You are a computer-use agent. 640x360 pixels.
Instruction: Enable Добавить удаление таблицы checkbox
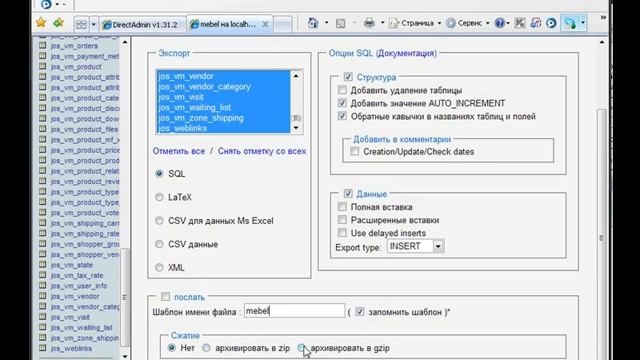click(x=342, y=90)
